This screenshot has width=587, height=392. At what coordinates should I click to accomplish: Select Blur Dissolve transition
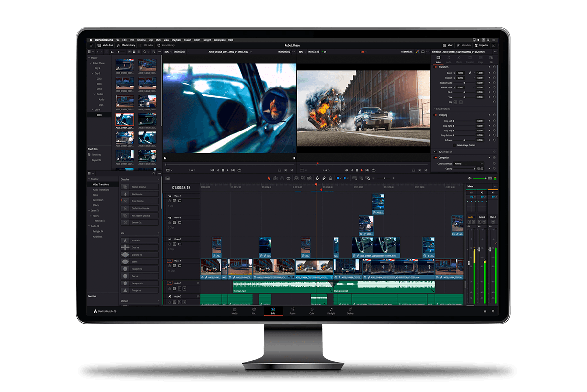[x=140, y=194]
